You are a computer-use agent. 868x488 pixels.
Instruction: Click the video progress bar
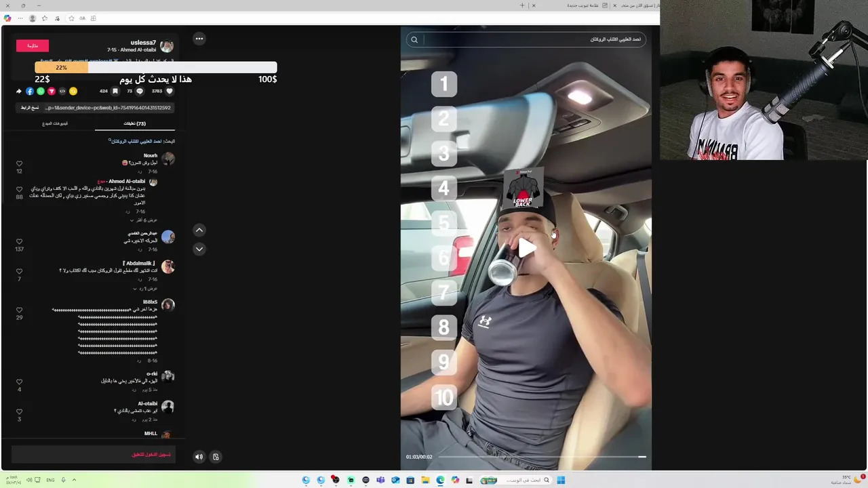click(542, 457)
